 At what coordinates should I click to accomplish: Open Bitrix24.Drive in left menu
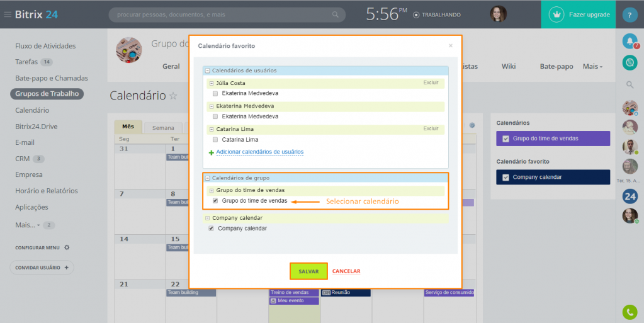click(36, 127)
